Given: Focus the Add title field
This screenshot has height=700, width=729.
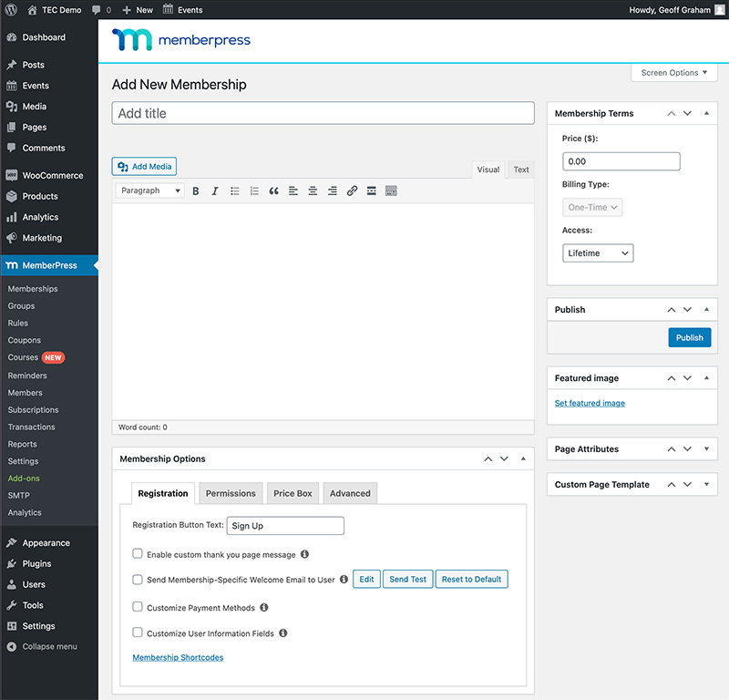Looking at the screenshot, I should click(323, 113).
